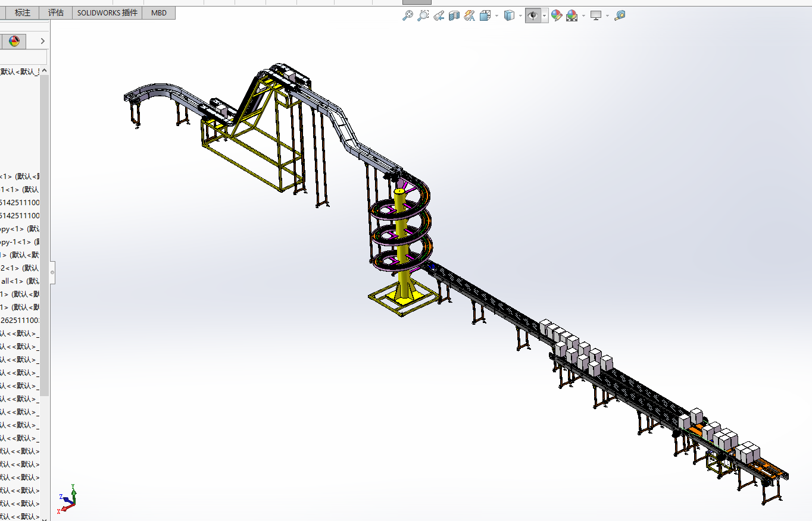The width and height of the screenshot is (812, 521).
Task: Click the XYZ coordinate triad
Action: pyautogui.click(x=67, y=500)
